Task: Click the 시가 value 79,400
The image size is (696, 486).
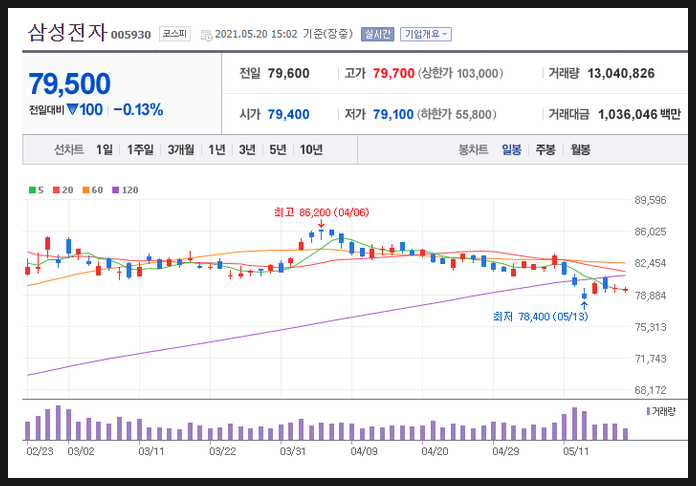Action: pyautogui.click(x=289, y=115)
